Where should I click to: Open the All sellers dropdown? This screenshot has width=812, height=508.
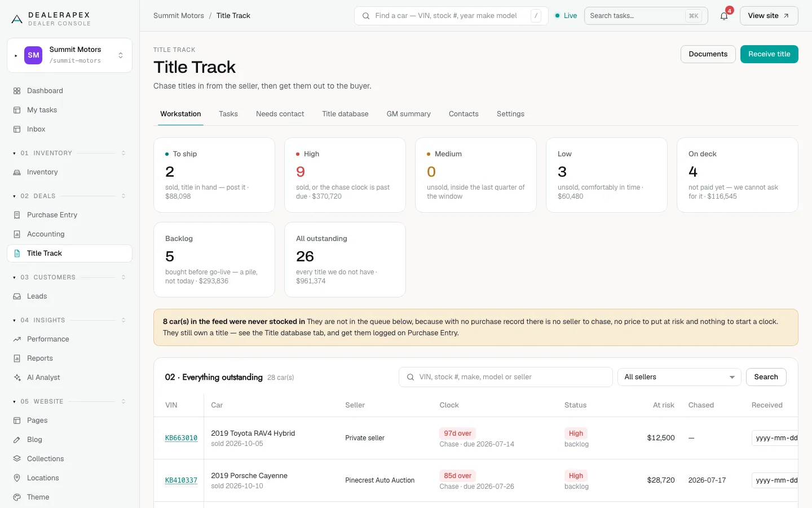pos(679,377)
